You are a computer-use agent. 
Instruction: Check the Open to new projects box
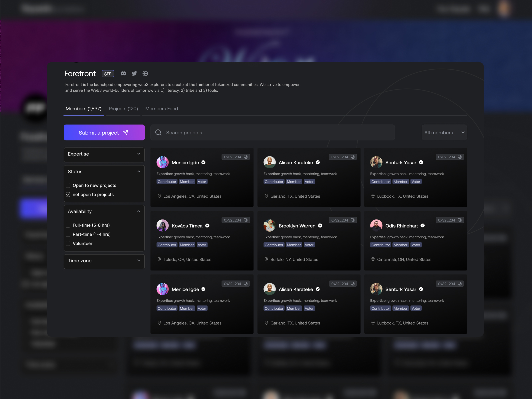pyautogui.click(x=68, y=185)
